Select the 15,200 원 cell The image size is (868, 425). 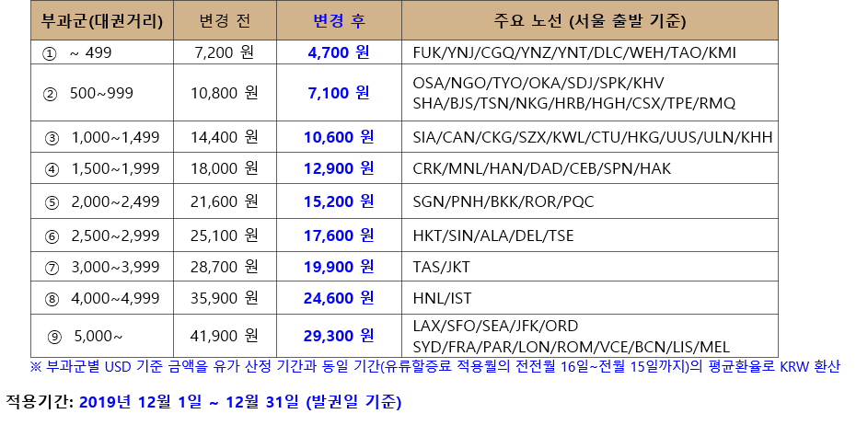coord(339,201)
